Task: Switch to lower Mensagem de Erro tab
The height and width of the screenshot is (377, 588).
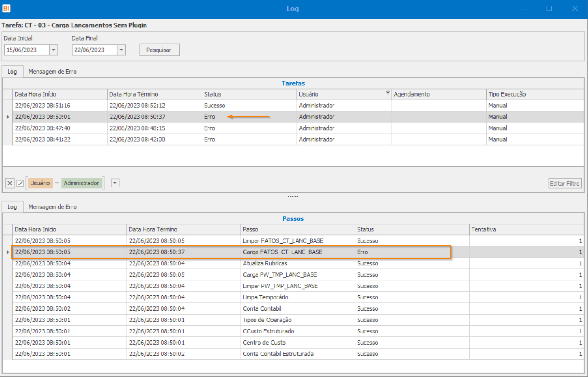Action: pyautogui.click(x=53, y=207)
